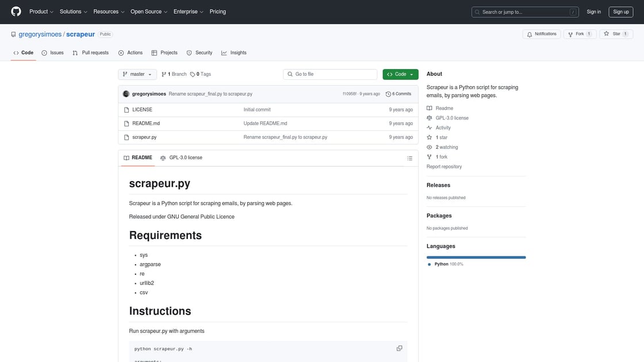
Task: Expand the Product menu in header
Action: [41, 11]
